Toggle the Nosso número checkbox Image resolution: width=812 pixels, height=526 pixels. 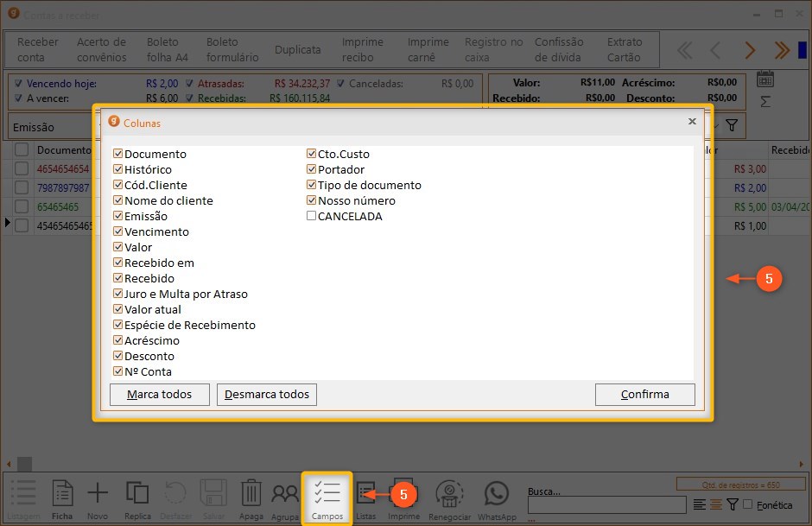coord(312,201)
